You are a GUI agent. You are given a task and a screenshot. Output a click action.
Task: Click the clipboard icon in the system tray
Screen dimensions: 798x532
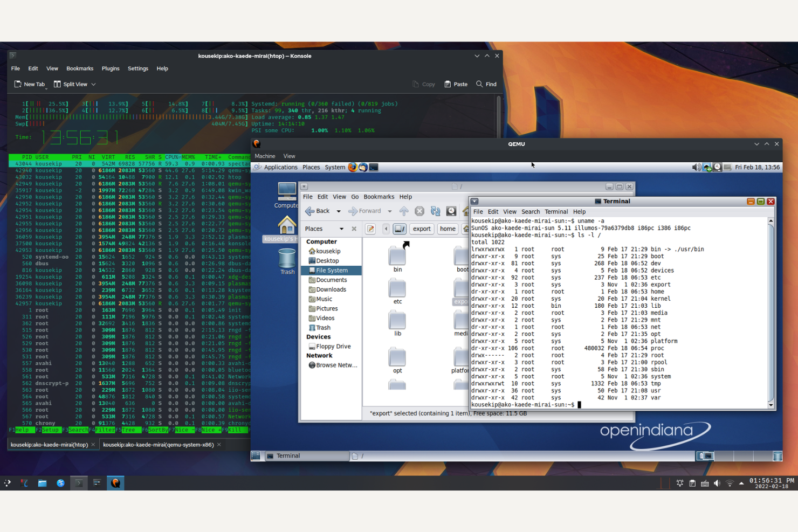coord(692,483)
